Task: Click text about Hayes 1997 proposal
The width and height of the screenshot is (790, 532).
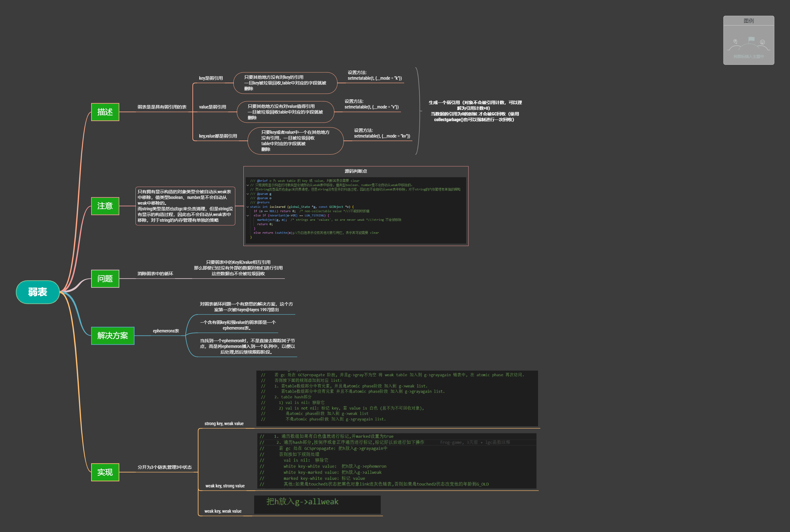Action: tap(246, 307)
